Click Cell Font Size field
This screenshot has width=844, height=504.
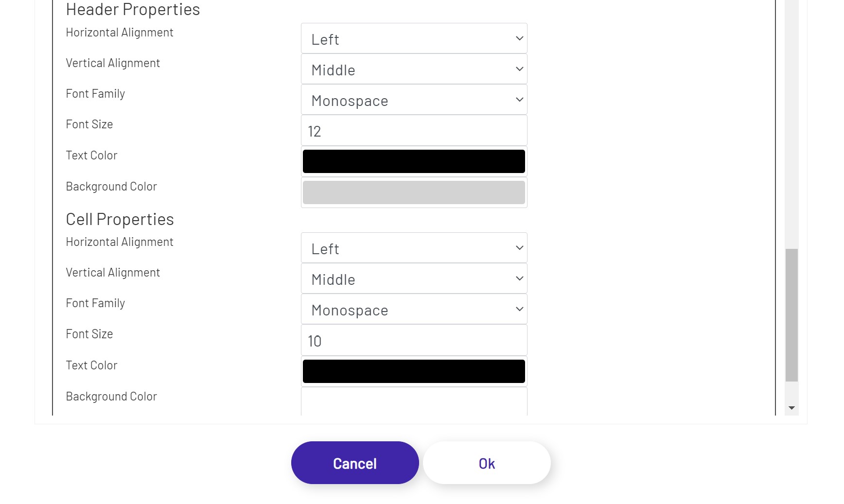(413, 341)
